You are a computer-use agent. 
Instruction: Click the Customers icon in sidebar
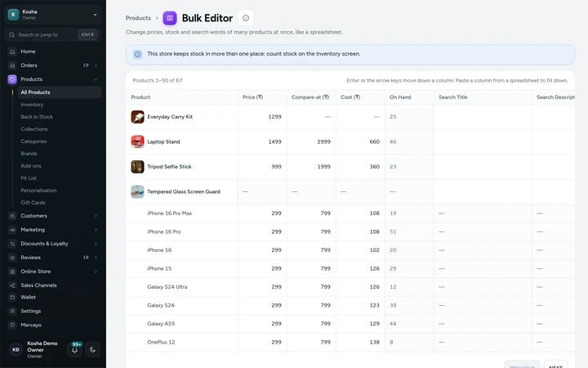pyautogui.click(x=12, y=216)
